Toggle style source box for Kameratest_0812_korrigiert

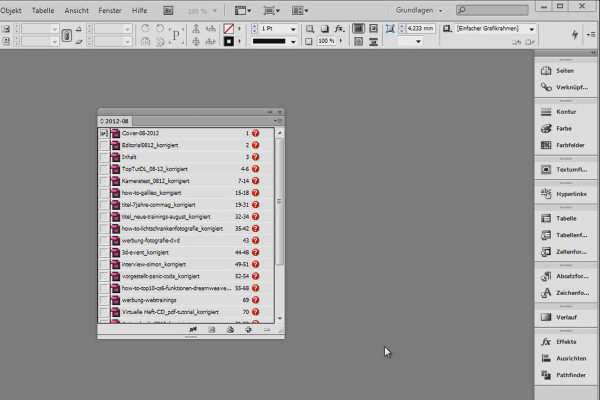104,181
